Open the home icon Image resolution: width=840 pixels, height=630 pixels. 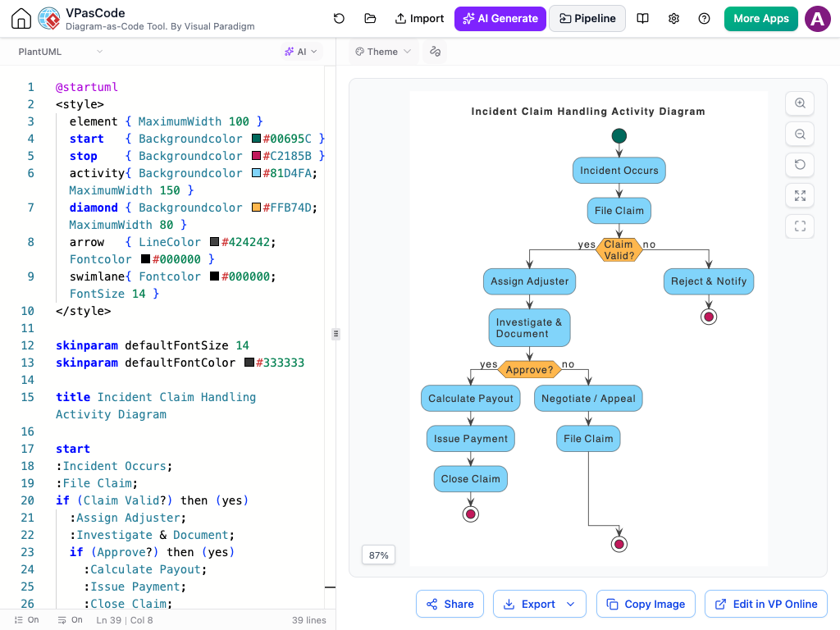coord(21,18)
